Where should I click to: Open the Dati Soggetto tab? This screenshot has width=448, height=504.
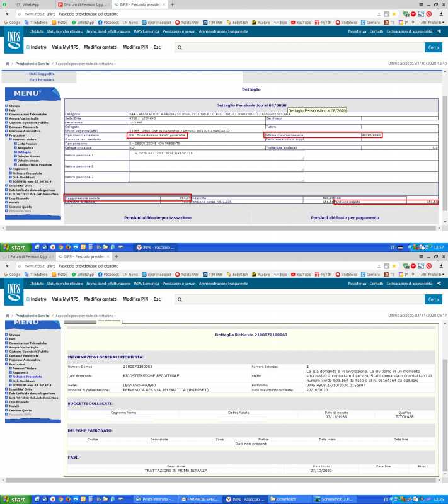42,74
